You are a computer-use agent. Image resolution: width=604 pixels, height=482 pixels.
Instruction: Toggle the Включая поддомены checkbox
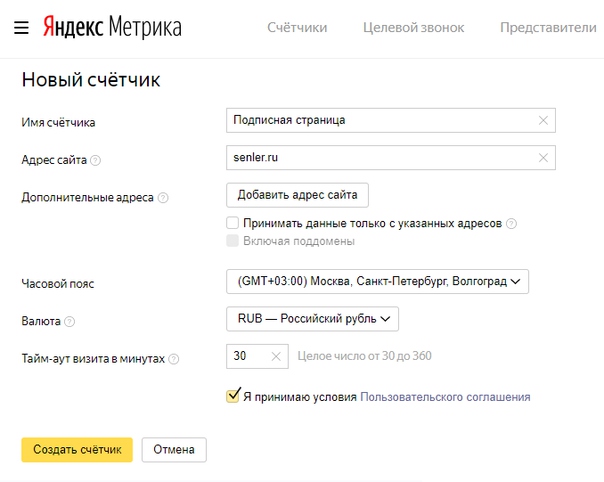233,241
